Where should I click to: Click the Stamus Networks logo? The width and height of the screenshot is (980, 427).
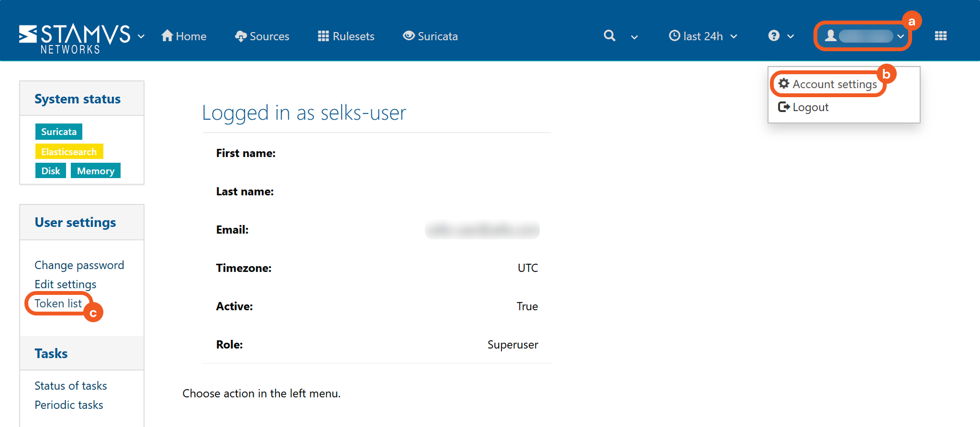pos(74,37)
